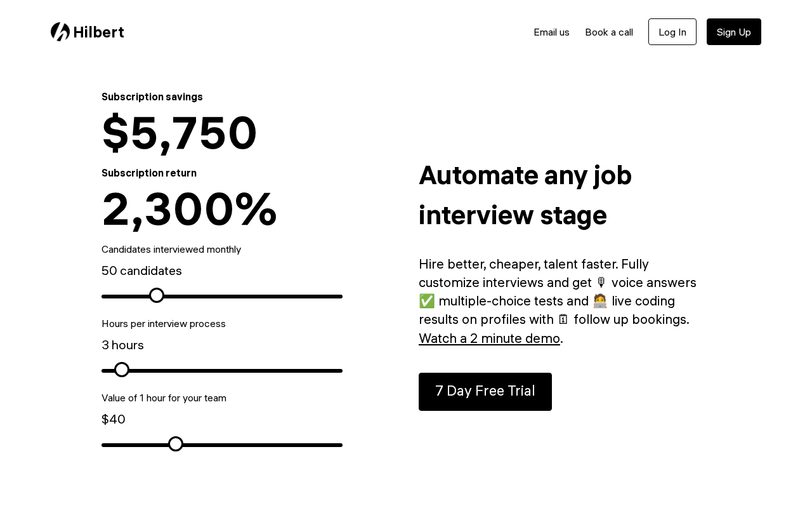Click the Hilbert logo icon
The height and width of the screenshot is (508, 812).
tap(60, 32)
